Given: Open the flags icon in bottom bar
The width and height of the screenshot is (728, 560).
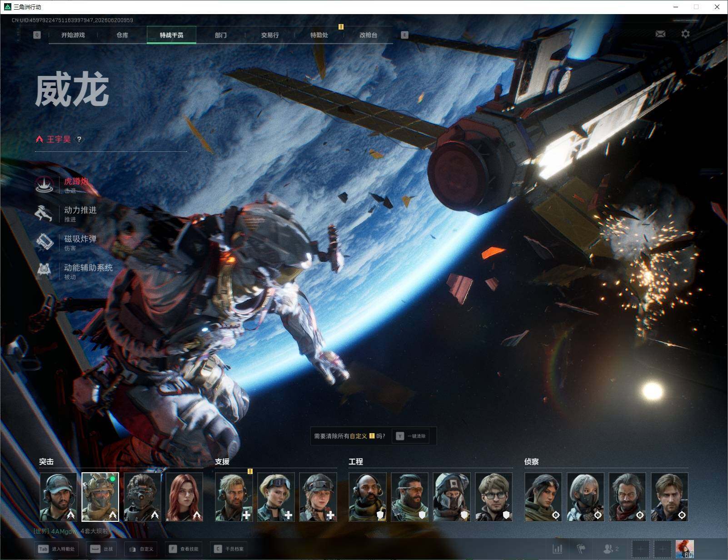Looking at the screenshot, I should tap(581, 549).
